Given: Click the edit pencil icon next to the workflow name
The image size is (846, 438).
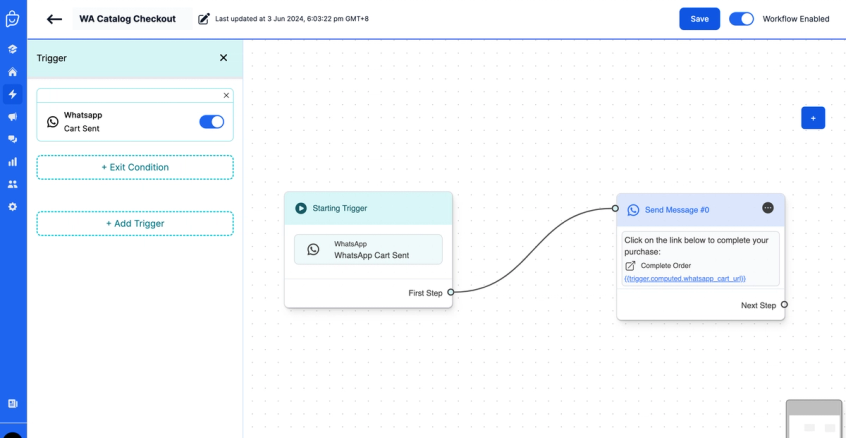Looking at the screenshot, I should [x=203, y=19].
